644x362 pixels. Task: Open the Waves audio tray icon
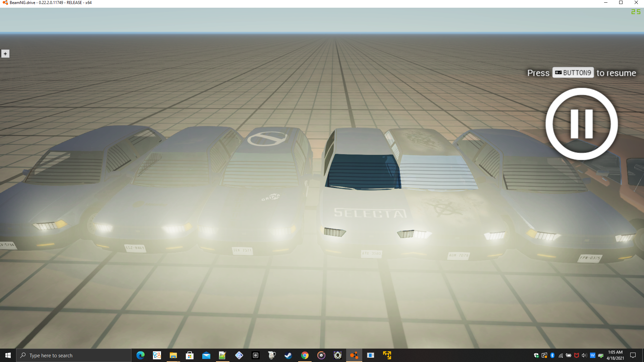[x=592, y=355]
